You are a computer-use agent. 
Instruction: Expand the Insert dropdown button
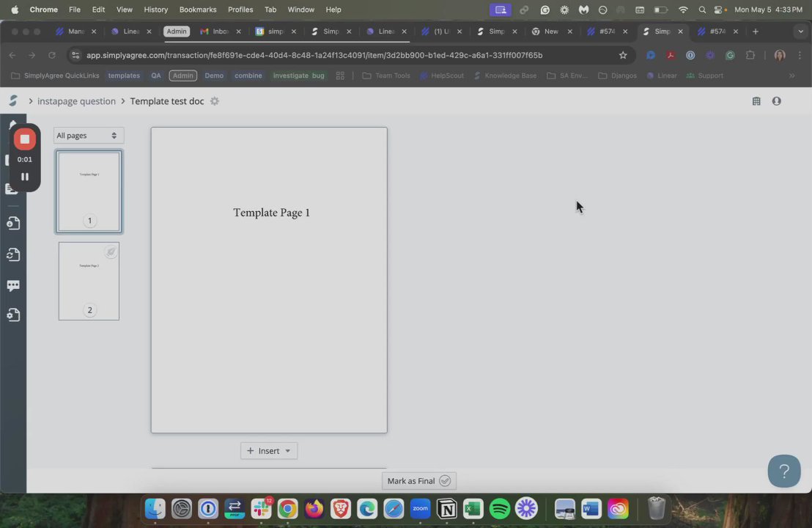(269, 451)
